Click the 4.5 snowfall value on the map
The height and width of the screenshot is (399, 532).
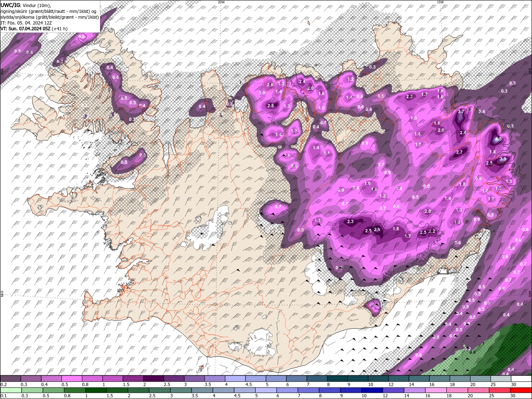(499, 139)
